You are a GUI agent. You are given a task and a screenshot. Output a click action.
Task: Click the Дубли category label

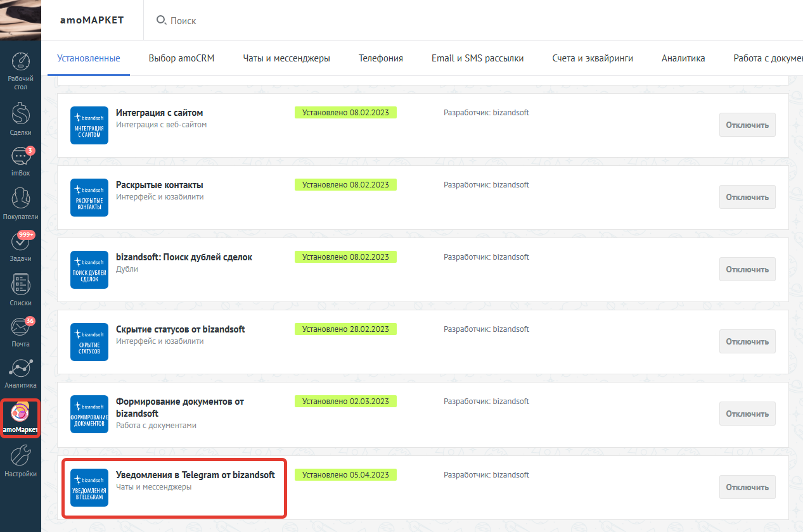coord(127,269)
